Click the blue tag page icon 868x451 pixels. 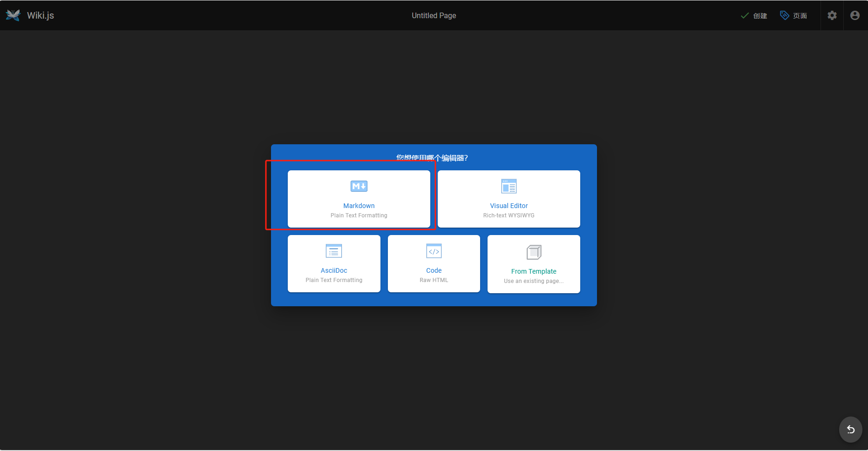coord(785,15)
